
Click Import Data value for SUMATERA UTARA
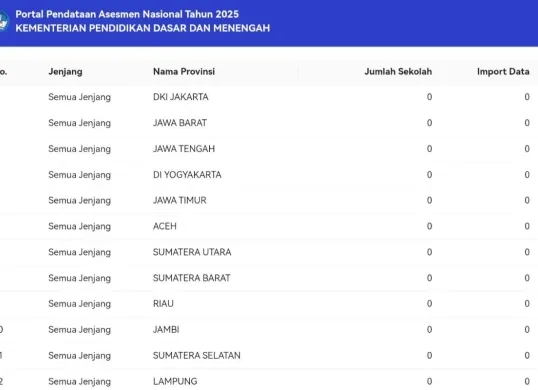[527, 252]
